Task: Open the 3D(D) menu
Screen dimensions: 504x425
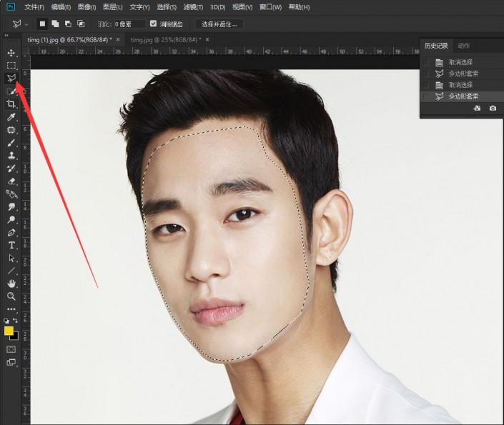Action: tap(217, 7)
